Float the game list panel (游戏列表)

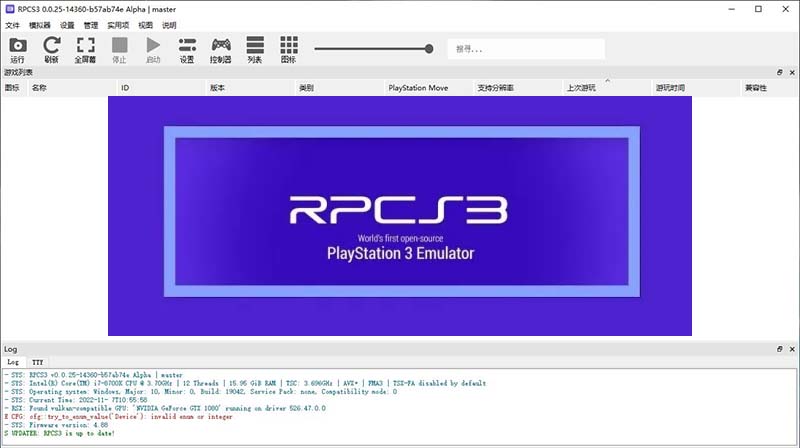[779, 72]
